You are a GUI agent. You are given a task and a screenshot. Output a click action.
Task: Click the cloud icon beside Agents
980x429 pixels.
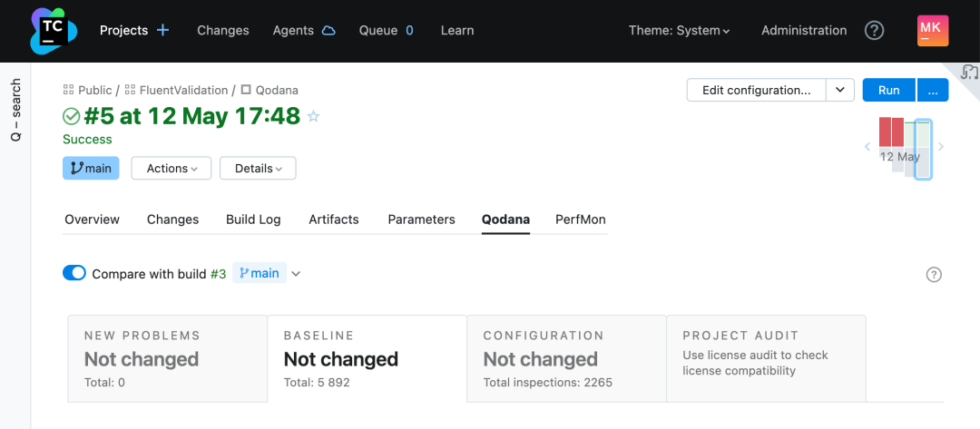click(x=328, y=31)
